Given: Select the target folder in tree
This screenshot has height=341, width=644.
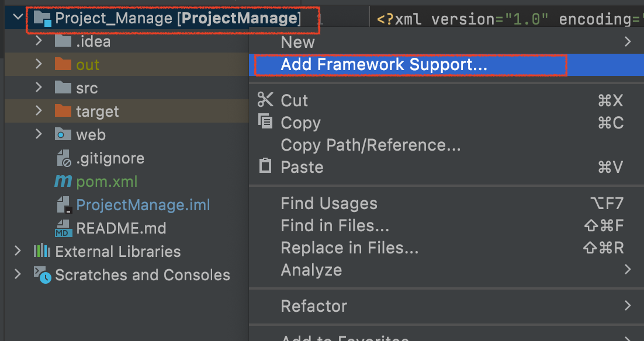Looking at the screenshot, I should point(97,112).
